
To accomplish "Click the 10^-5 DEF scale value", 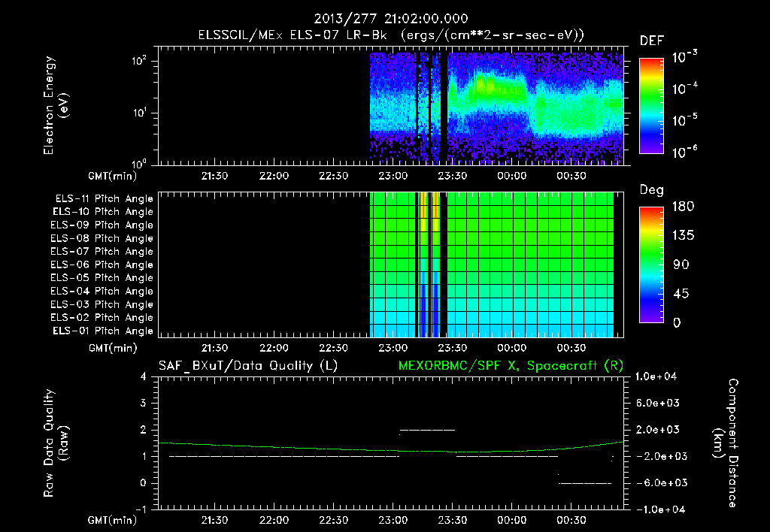I will (x=684, y=120).
